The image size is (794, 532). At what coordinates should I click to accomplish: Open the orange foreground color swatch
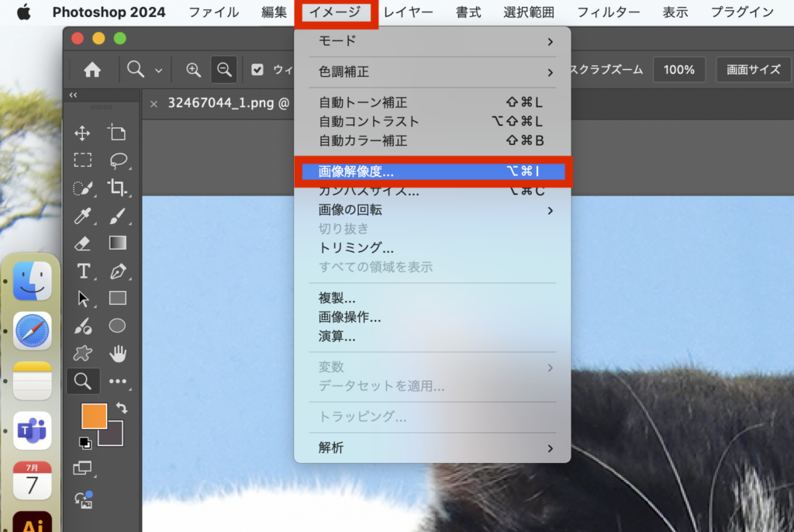(94, 416)
